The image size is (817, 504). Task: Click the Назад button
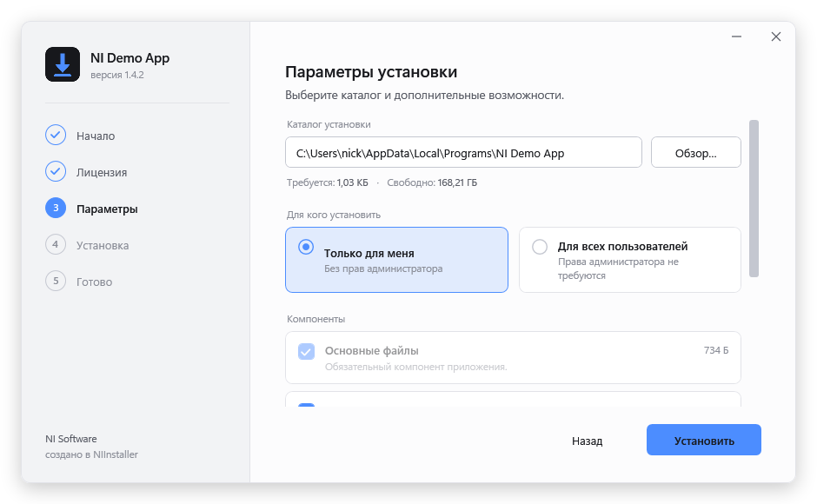(x=588, y=441)
